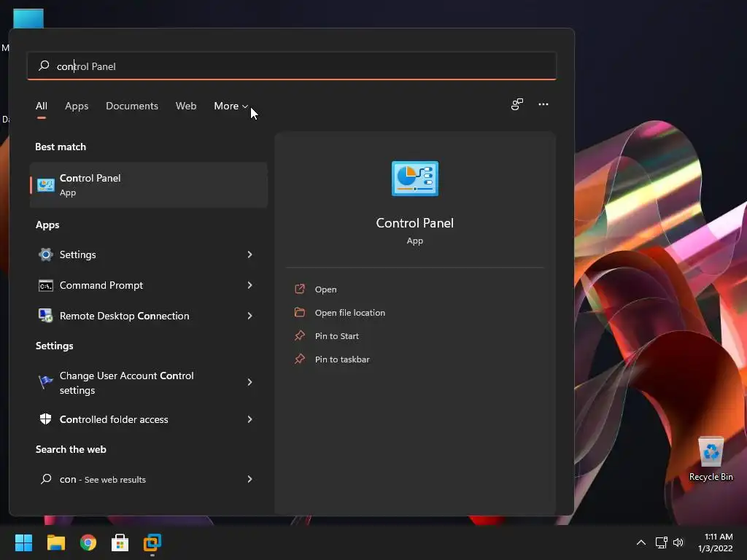Open the search feedback/account icon
Screen dimensions: 747x560
click(517, 104)
